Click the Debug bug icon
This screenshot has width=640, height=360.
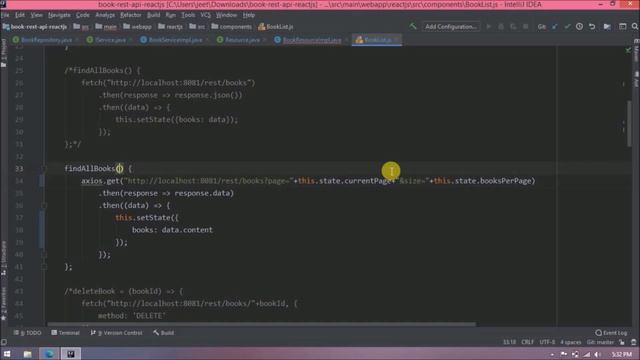coord(501,27)
